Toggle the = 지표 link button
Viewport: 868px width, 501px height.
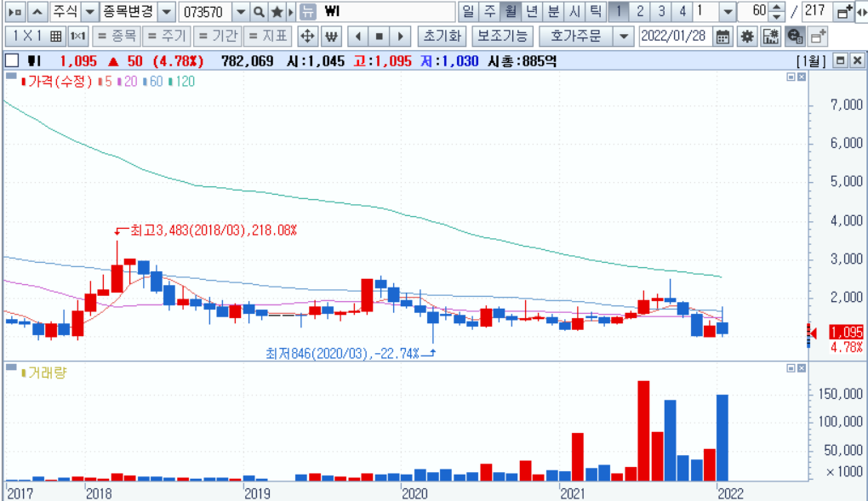[x=267, y=37]
